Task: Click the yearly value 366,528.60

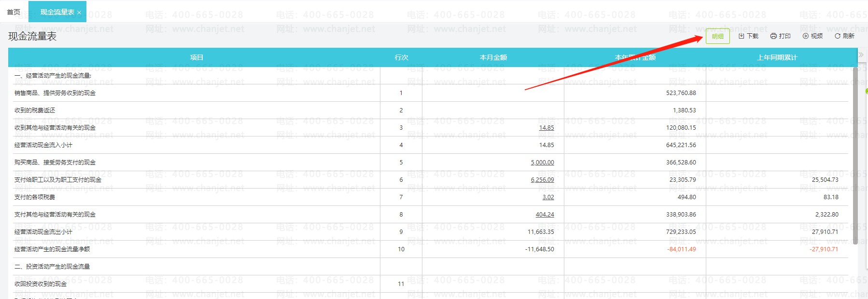Action: 681,163
